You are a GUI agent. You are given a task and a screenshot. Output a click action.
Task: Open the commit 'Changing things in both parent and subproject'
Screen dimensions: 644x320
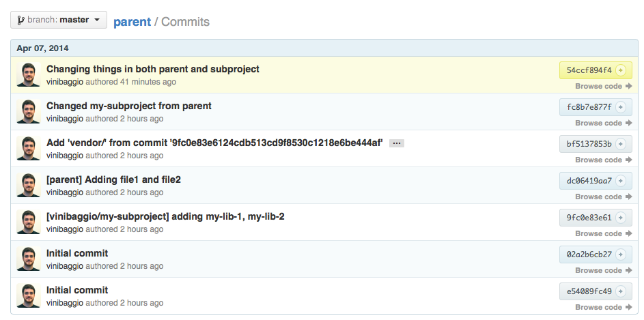153,69
